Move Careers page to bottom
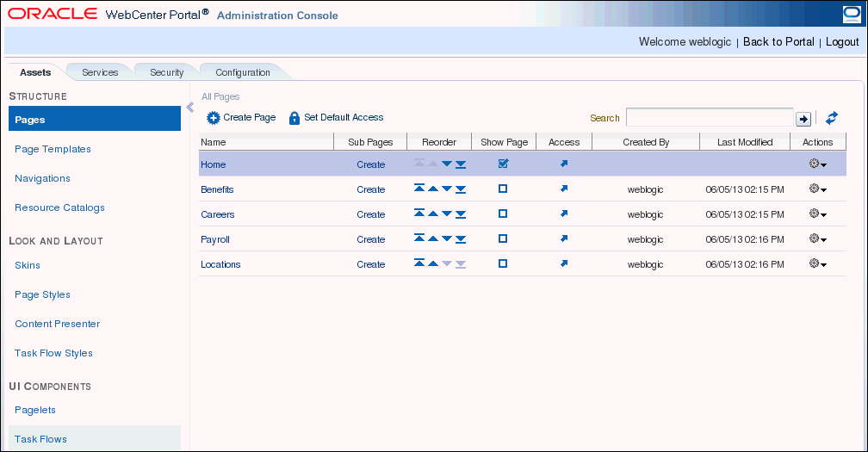Viewport: 868px width, 452px height. pos(461,214)
